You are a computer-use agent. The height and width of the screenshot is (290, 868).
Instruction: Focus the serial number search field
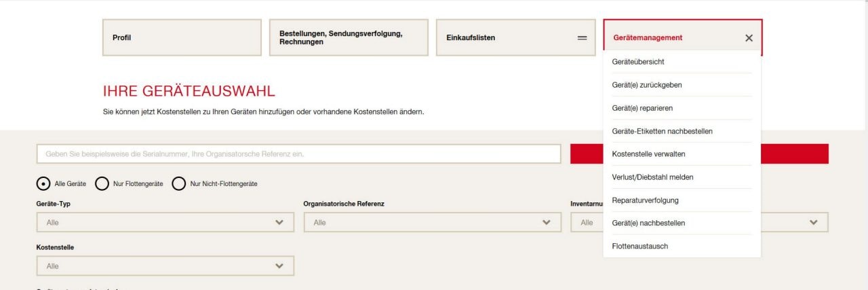(298, 154)
